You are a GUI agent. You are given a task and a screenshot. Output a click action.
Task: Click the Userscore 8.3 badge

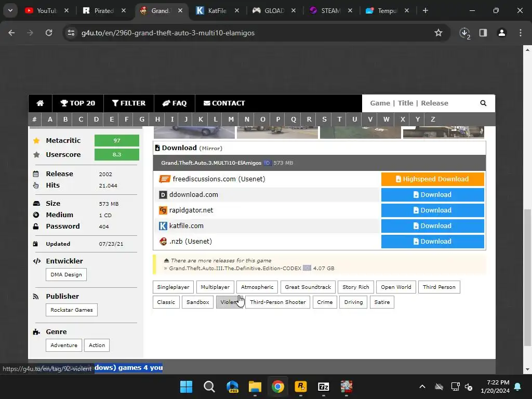[x=117, y=154]
